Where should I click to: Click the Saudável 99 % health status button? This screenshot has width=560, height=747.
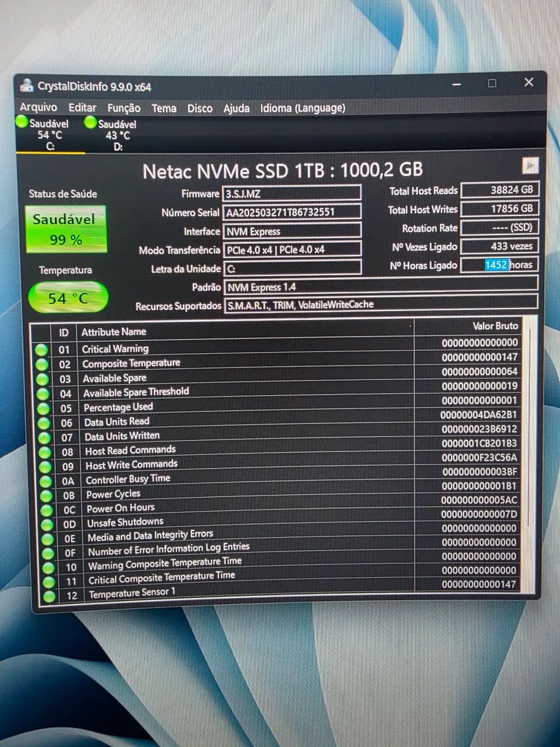(66, 229)
